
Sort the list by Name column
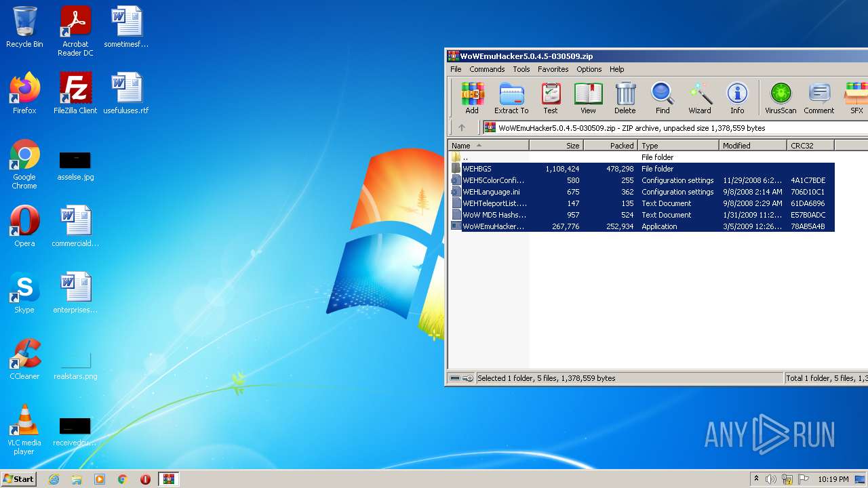(488, 145)
